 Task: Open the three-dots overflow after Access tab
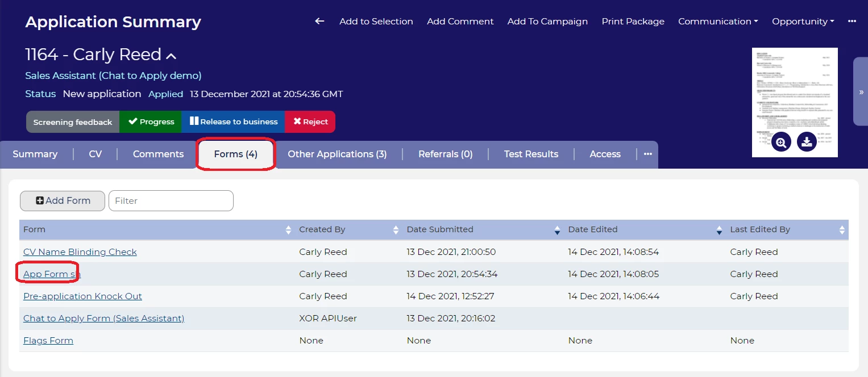point(647,154)
